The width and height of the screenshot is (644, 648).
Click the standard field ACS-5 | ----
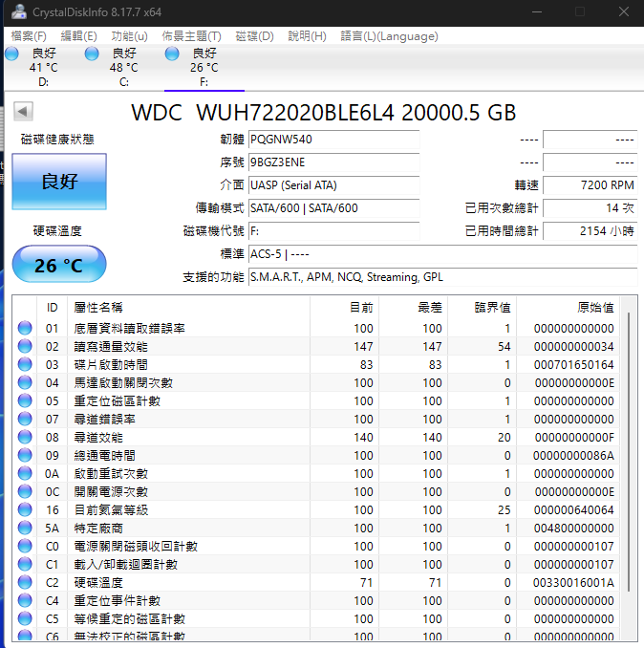[x=442, y=253]
